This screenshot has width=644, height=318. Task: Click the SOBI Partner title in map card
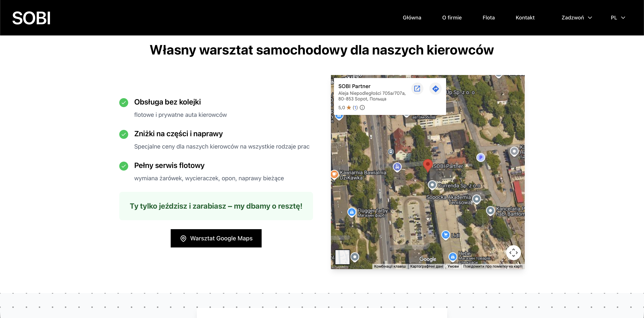click(354, 86)
